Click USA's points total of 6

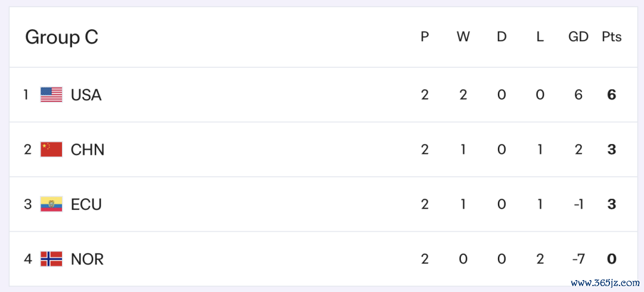tap(611, 95)
